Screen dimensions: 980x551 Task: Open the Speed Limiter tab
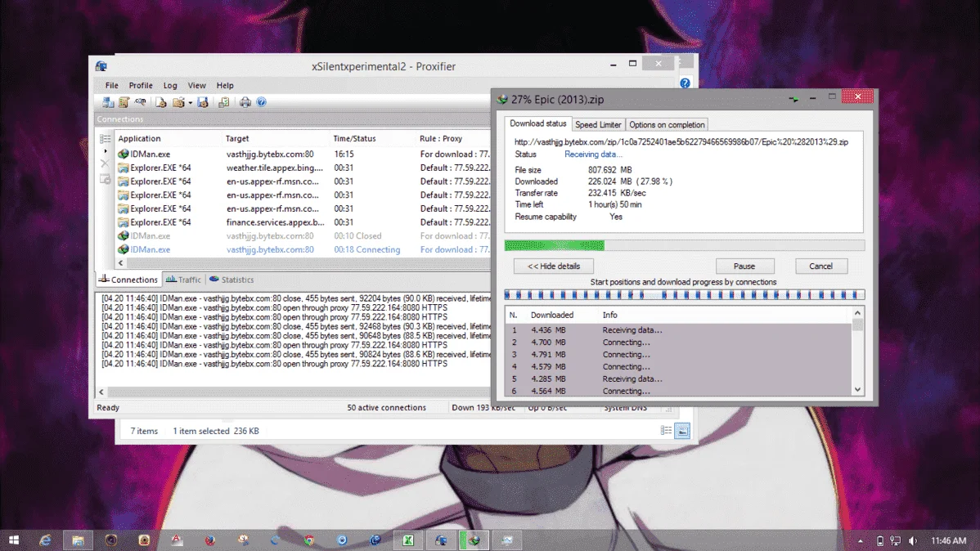click(598, 125)
